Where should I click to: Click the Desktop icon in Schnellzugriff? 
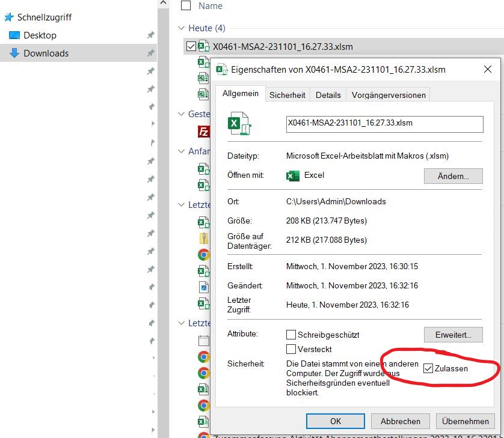tap(14, 35)
